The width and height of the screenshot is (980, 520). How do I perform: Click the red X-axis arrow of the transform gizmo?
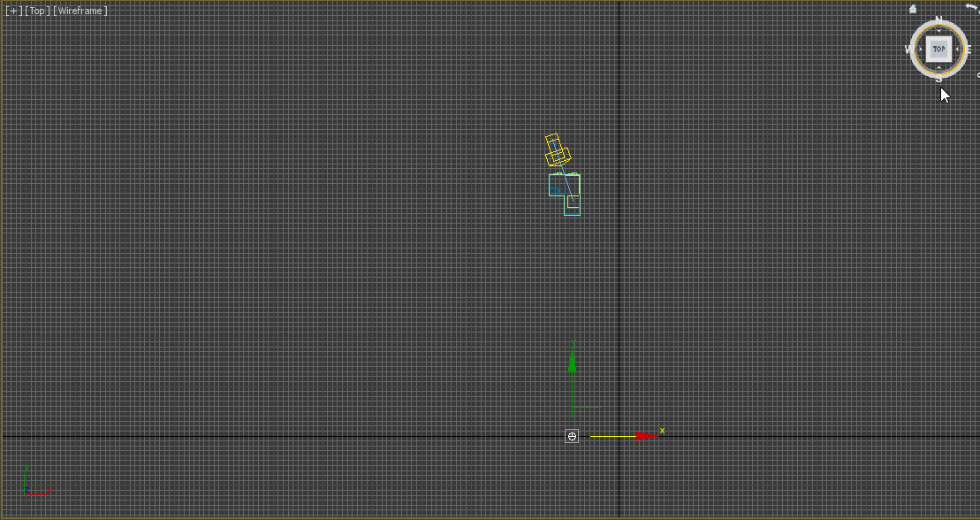pyautogui.click(x=643, y=435)
